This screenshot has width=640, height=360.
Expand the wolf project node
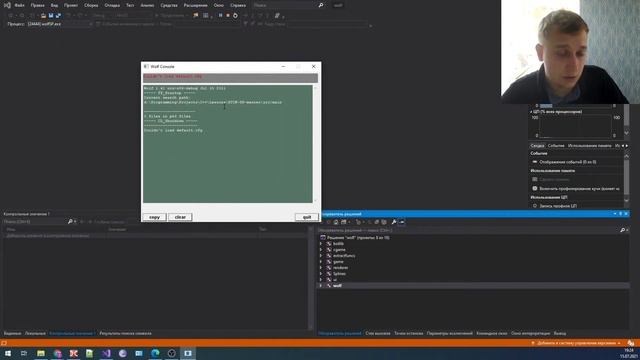[x=321, y=286]
